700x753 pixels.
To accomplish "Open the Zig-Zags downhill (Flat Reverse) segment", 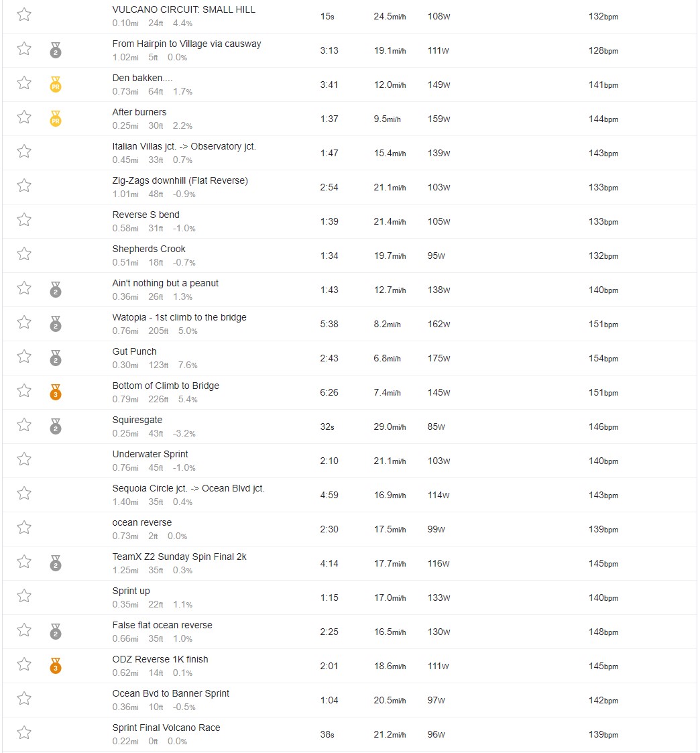I will point(180,180).
